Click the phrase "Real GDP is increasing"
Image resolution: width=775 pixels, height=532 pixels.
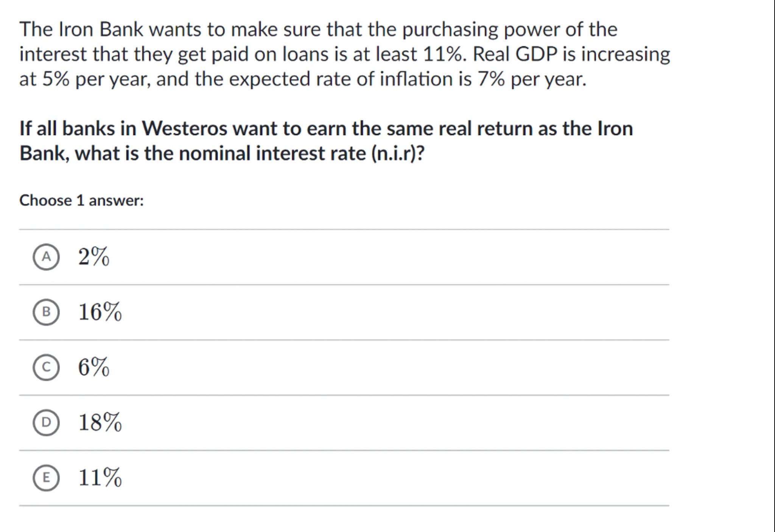tap(571, 54)
